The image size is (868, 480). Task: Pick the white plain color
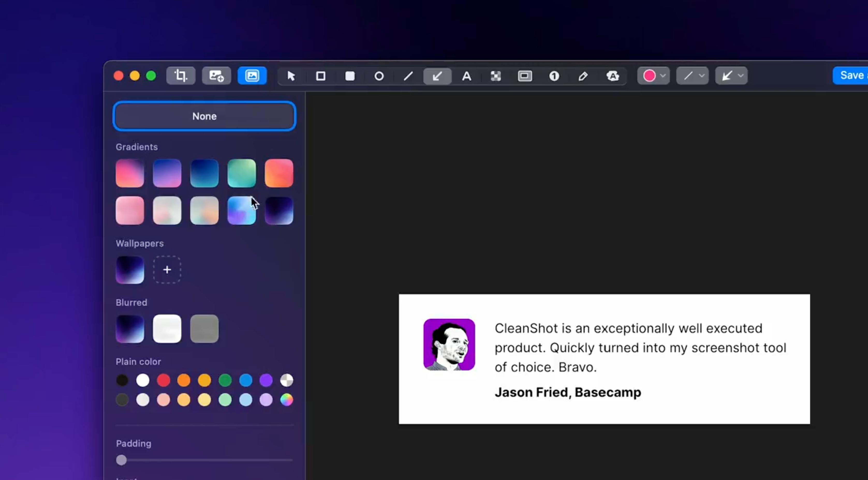(x=143, y=380)
